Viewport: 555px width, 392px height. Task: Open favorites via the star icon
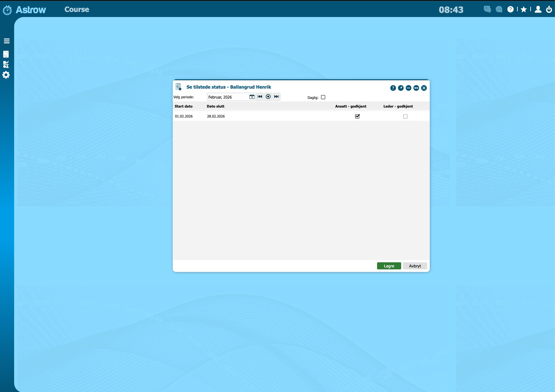pyautogui.click(x=524, y=9)
